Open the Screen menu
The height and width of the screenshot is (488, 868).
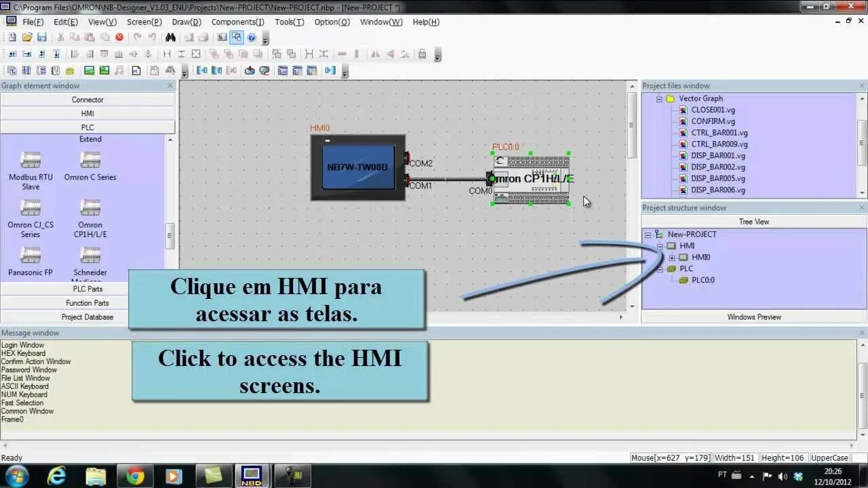[144, 22]
